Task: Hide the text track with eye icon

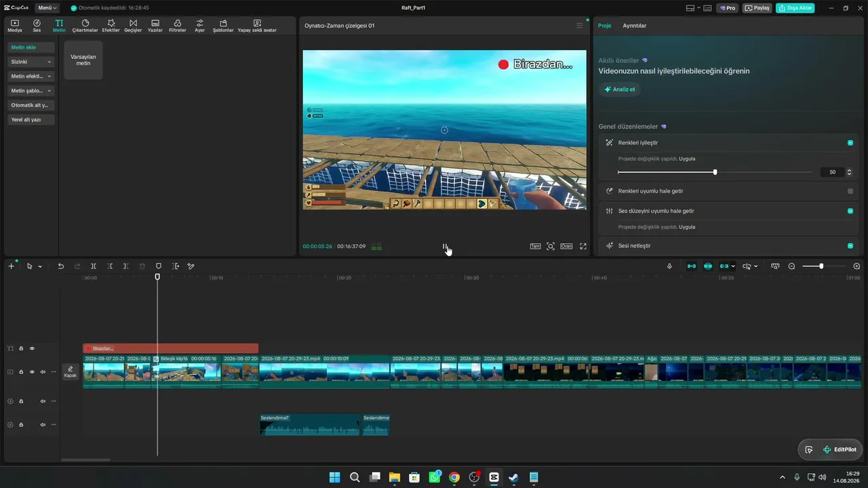Action: (32, 348)
